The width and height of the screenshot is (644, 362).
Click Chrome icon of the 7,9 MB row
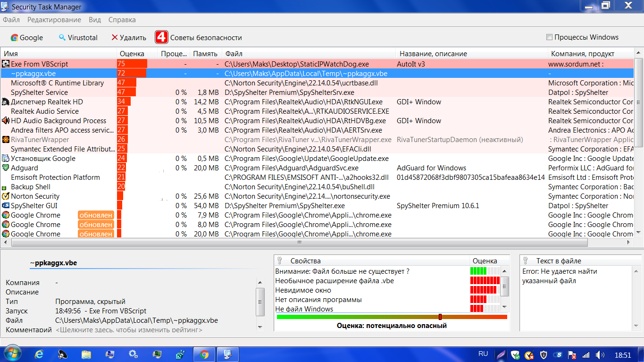click(6, 215)
